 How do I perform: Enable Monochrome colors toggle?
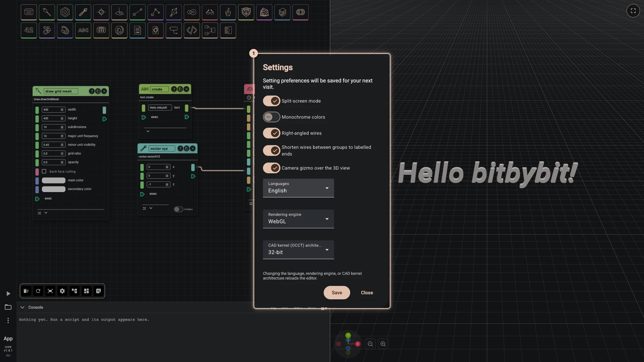(x=271, y=117)
